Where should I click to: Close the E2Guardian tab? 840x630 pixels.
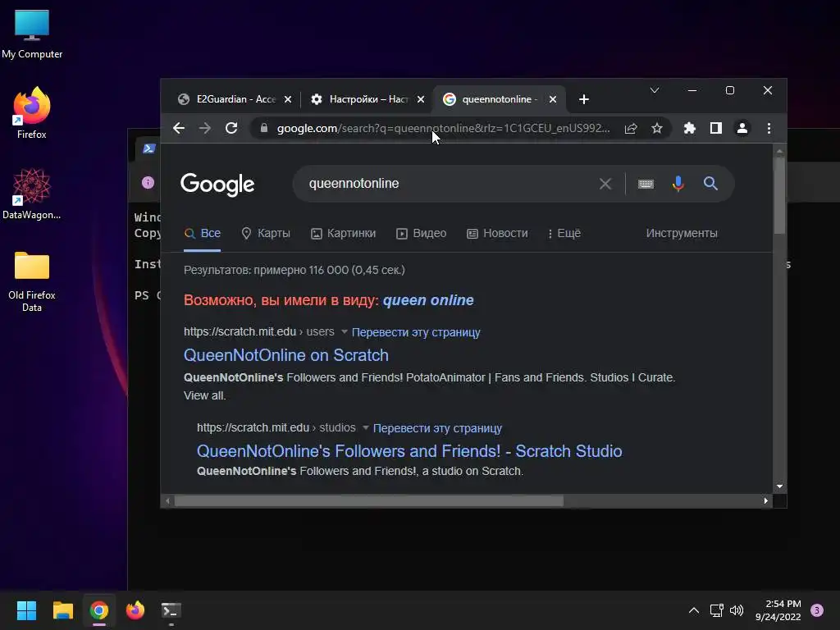(288, 99)
